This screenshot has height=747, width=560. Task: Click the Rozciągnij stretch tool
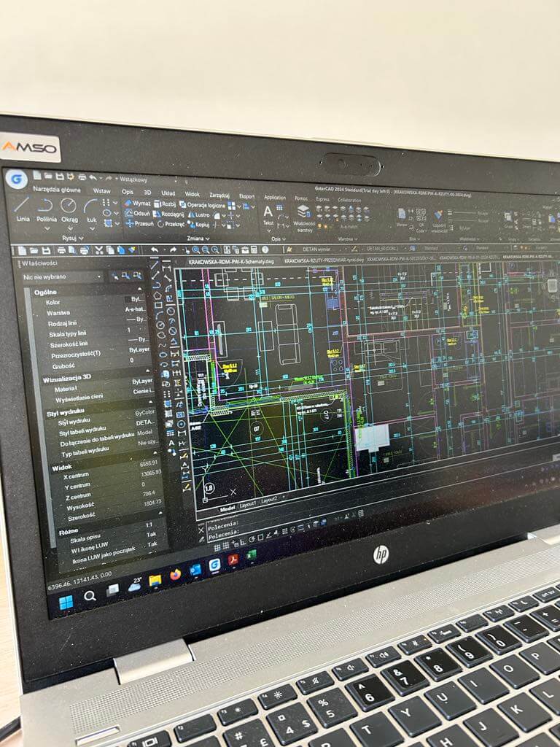click(x=168, y=214)
